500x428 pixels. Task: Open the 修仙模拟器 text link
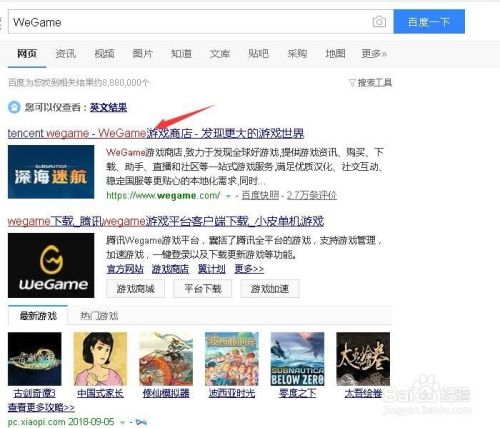coord(166,393)
